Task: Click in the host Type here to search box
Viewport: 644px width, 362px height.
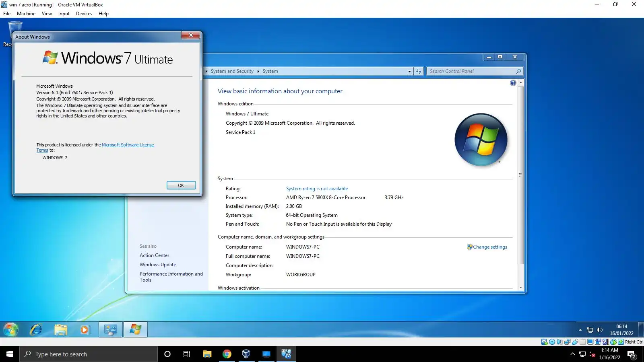Action: [89, 354]
